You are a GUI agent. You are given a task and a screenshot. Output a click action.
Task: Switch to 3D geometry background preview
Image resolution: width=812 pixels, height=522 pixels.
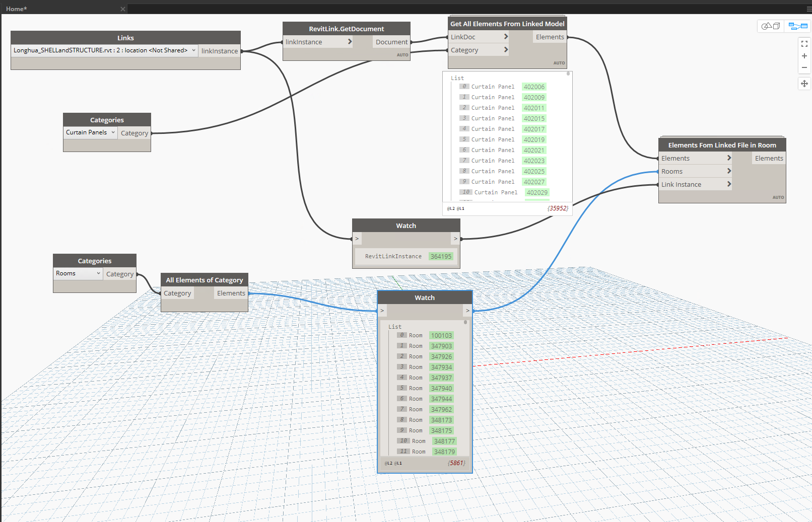[770, 26]
